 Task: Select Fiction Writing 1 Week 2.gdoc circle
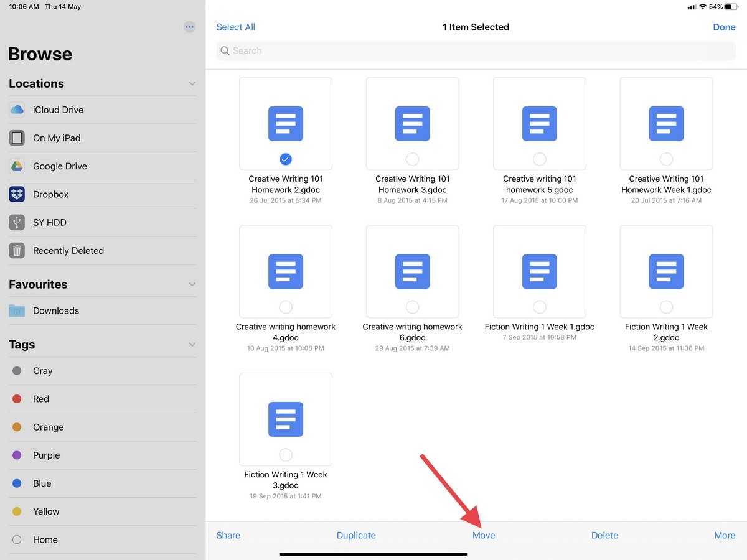(x=667, y=307)
